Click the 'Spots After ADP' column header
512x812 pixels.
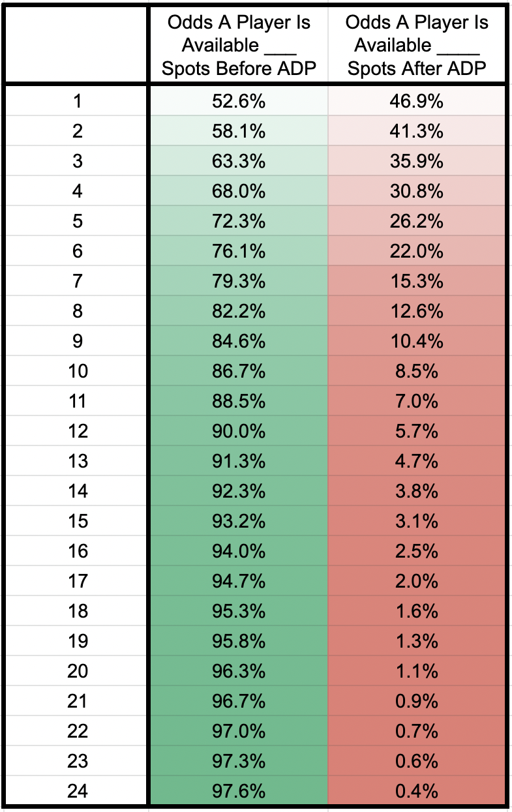pos(416,46)
